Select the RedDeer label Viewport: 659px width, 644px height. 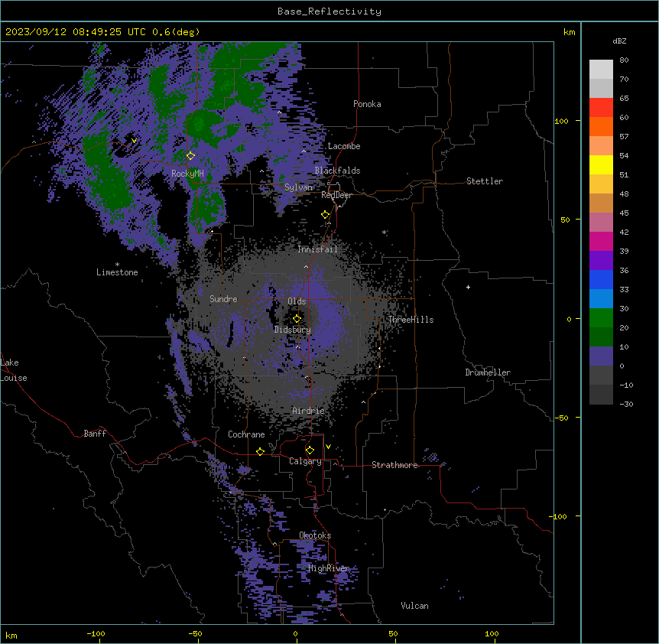point(336,195)
